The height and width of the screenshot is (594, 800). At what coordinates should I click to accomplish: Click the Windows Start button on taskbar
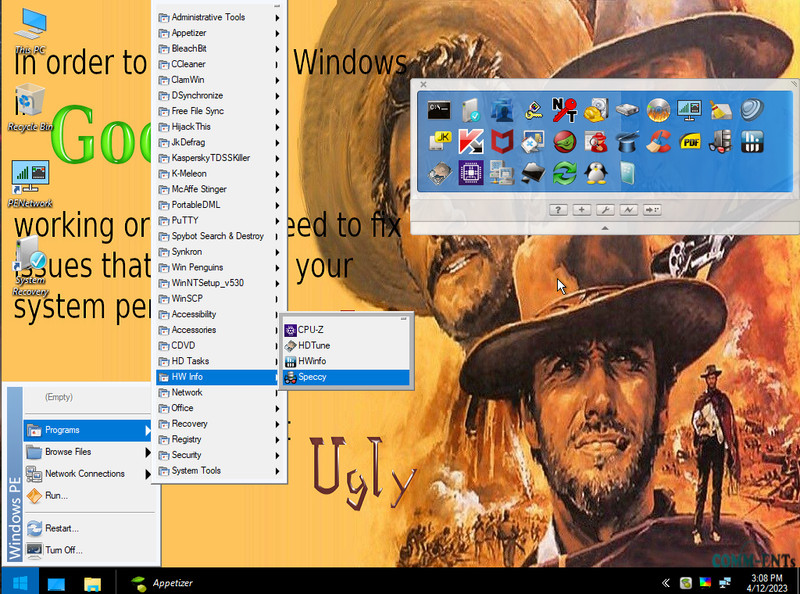pos(20,582)
